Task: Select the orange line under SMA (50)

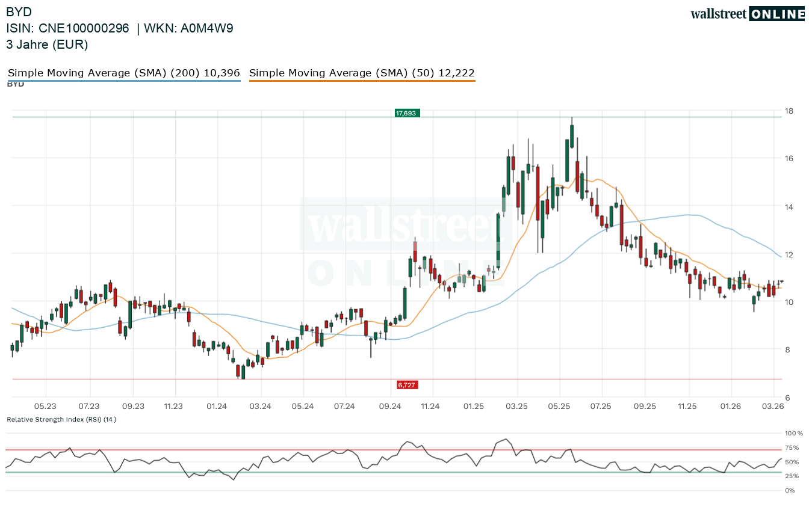Action: pyautogui.click(x=362, y=81)
